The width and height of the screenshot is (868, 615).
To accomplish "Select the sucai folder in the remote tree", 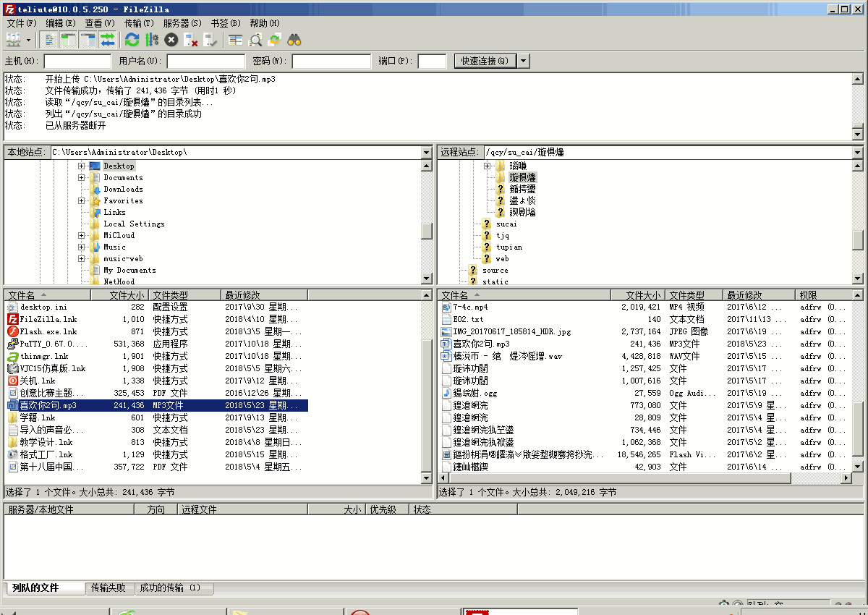I will [x=506, y=224].
